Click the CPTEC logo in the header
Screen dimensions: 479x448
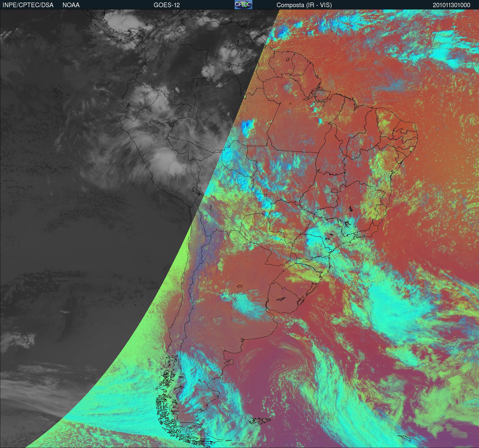pyautogui.click(x=243, y=5)
